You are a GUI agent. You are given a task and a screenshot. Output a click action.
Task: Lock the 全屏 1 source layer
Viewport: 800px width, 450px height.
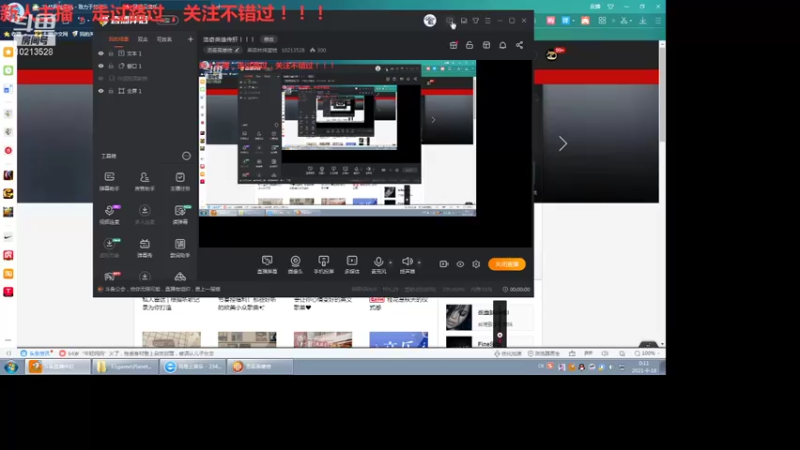click(111, 91)
